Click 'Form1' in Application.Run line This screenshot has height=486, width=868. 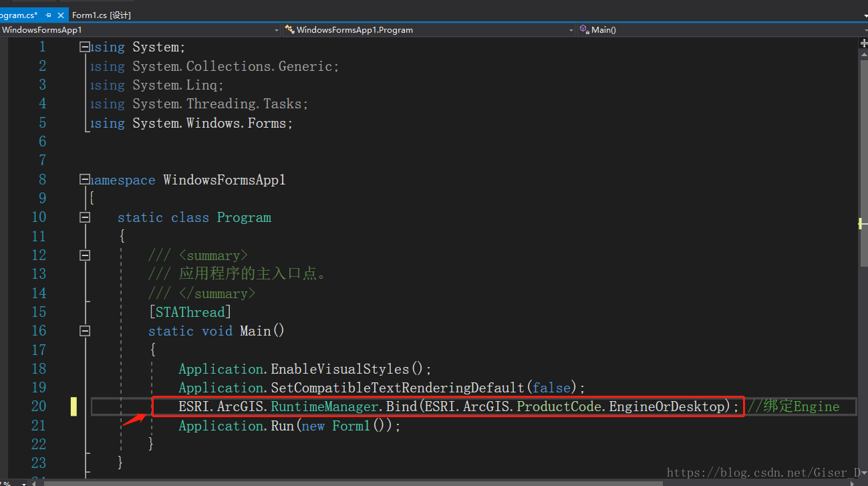tap(351, 426)
